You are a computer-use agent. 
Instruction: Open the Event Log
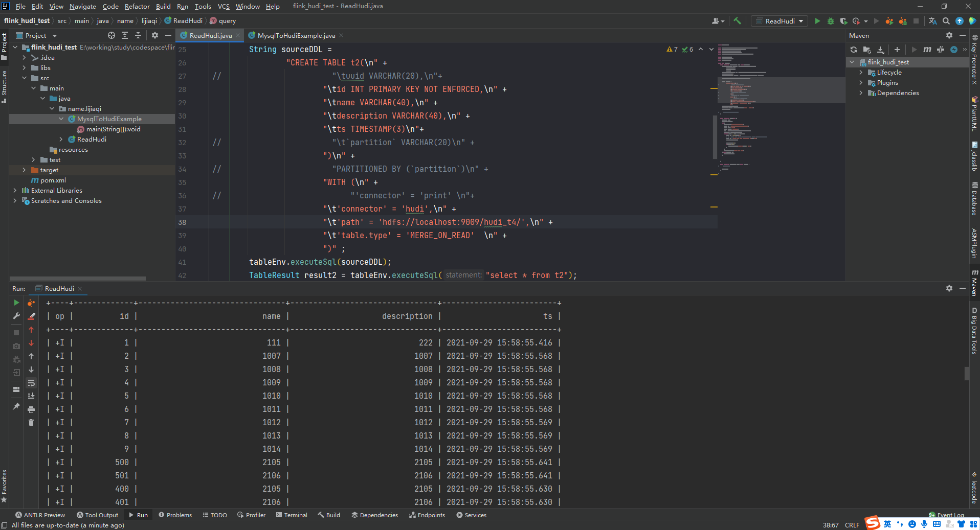pos(946,515)
